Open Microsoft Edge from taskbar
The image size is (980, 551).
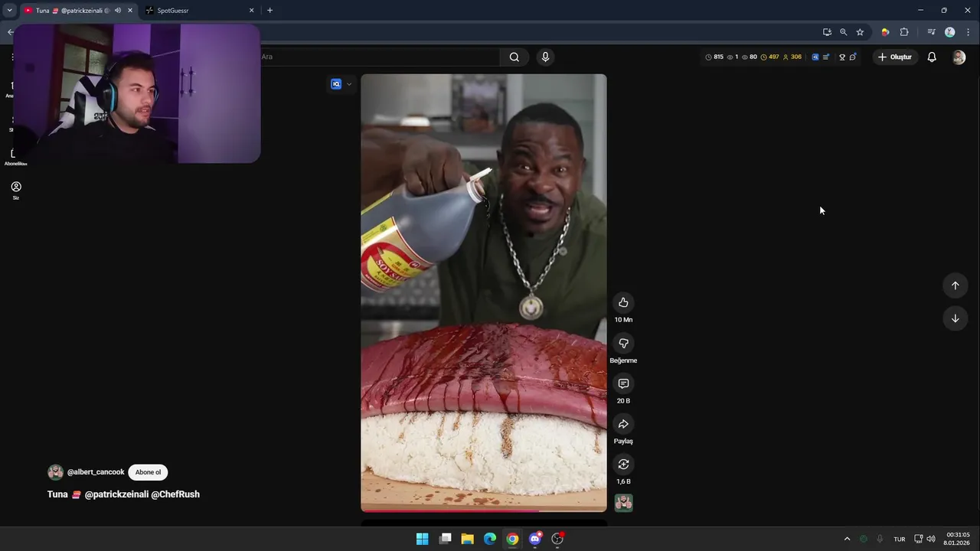pos(490,539)
